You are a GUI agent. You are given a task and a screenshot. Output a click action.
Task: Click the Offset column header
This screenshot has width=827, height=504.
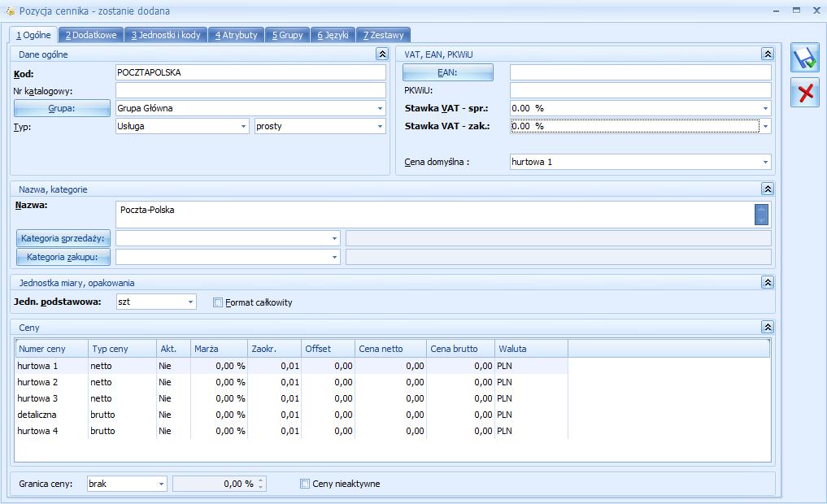point(328,349)
